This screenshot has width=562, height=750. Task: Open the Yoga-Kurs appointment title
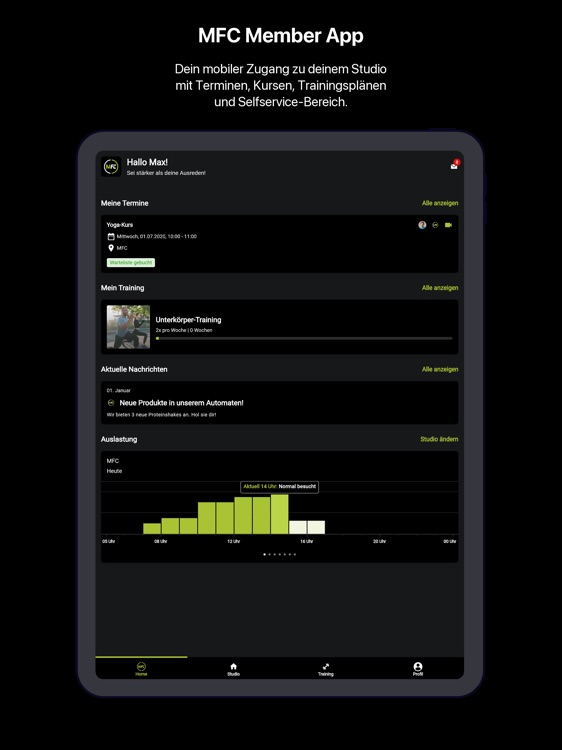point(120,225)
